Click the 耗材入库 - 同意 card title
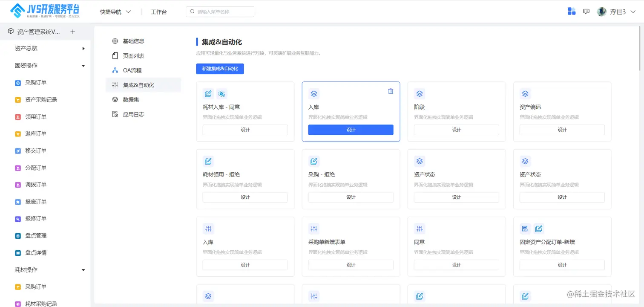The image size is (644, 307). coord(221,107)
